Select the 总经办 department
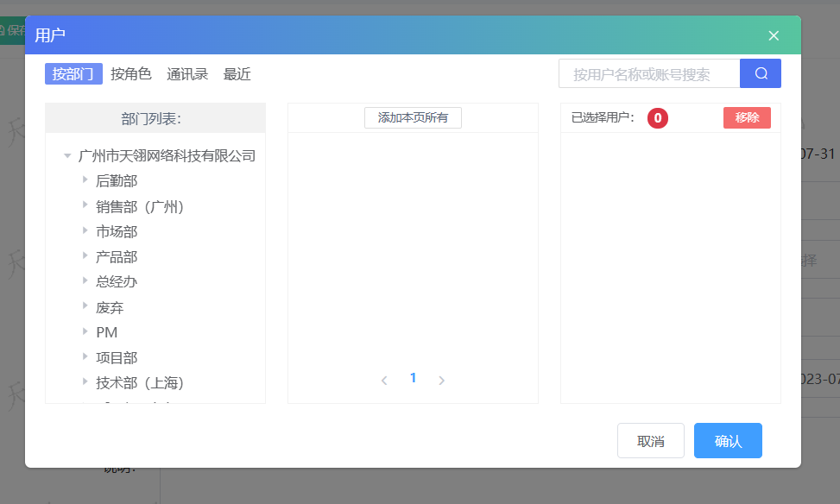 point(117,281)
